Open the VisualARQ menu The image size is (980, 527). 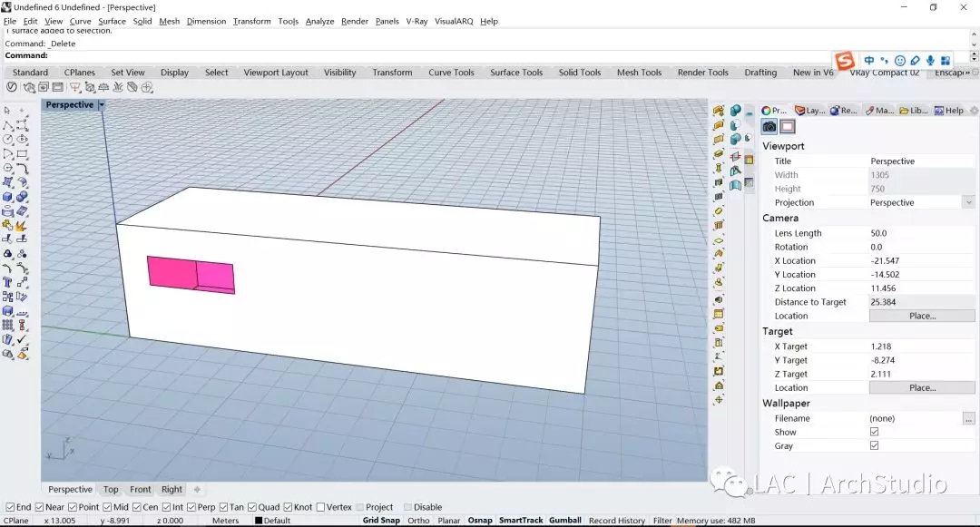click(454, 21)
